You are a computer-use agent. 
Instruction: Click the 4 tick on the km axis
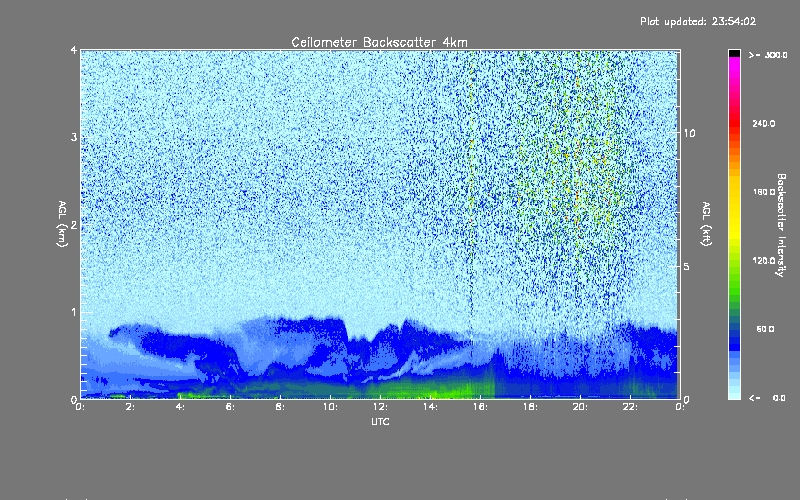click(x=73, y=51)
